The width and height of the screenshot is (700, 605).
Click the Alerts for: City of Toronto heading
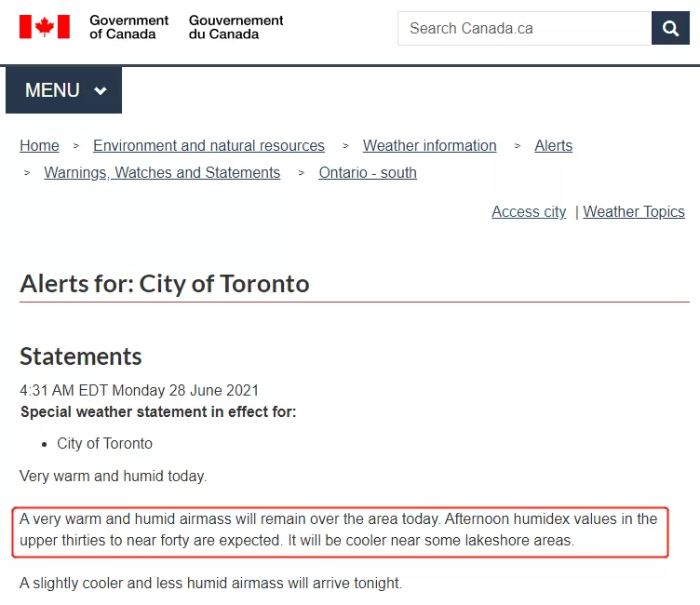pos(164,284)
